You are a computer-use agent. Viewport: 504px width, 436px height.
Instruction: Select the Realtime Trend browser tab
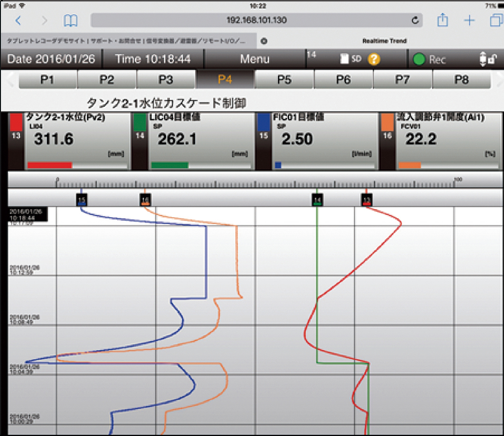coord(384,41)
